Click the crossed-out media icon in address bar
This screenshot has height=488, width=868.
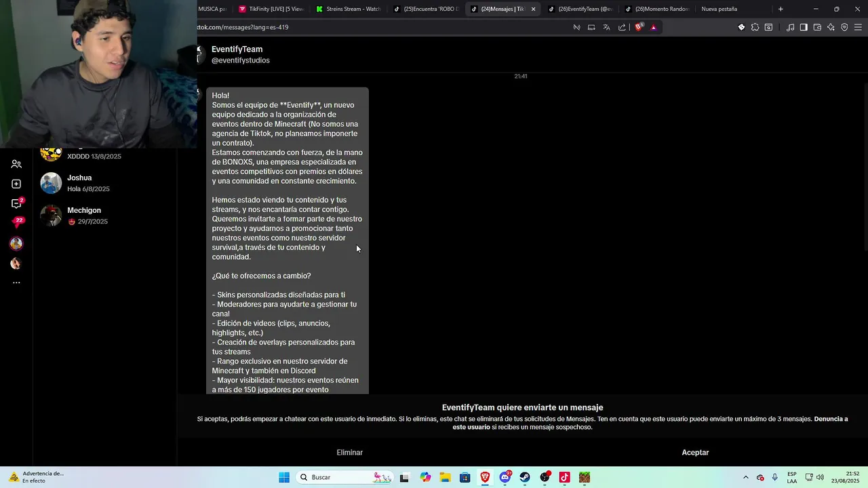click(x=576, y=27)
